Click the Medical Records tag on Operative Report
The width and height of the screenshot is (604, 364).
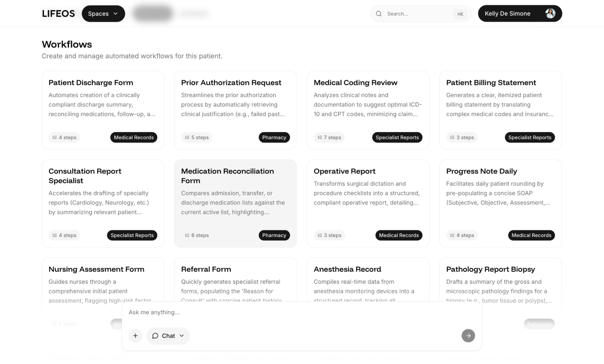(x=399, y=235)
